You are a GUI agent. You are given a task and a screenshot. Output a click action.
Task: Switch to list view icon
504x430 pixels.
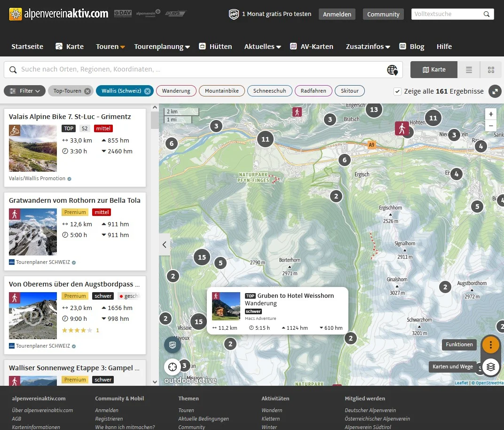469,70
